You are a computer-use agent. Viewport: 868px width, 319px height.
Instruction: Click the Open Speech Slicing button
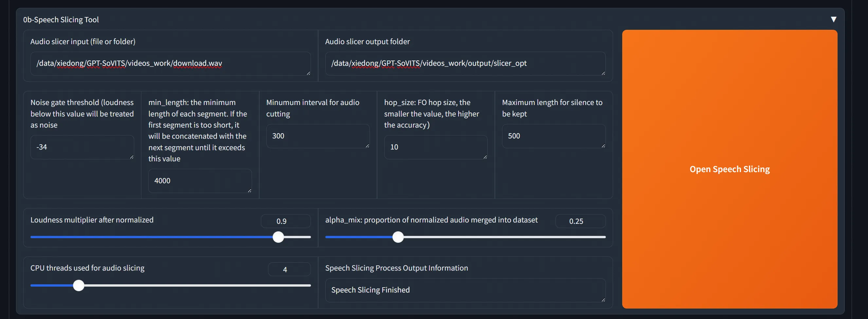click(x=730, y=169)
